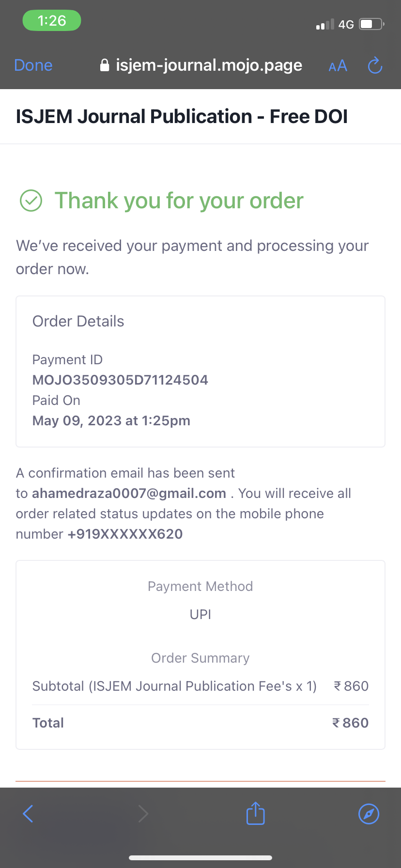Tap the green order success checkmark
This screenshot has width=401, height=868.
(31, 201)
